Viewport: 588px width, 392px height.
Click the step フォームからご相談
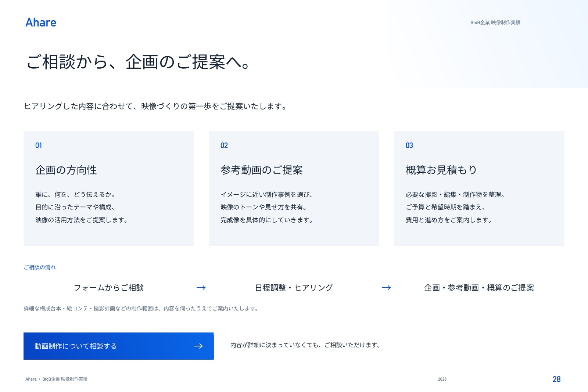click(x=109, y=288)
